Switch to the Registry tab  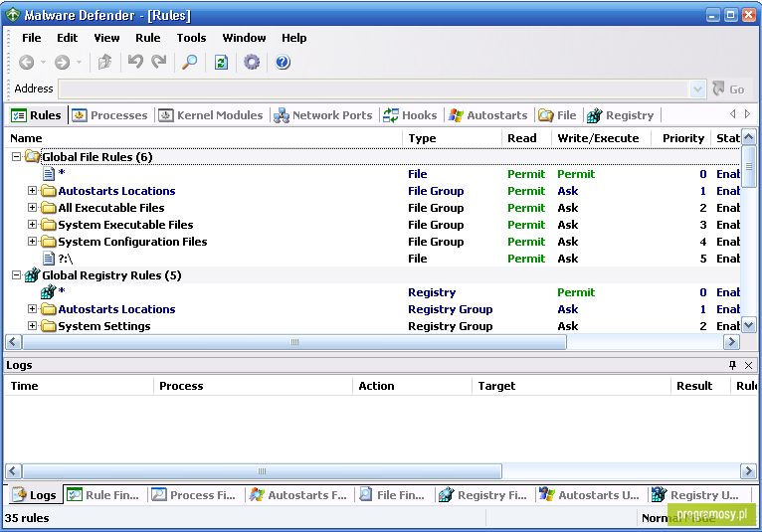621,115
